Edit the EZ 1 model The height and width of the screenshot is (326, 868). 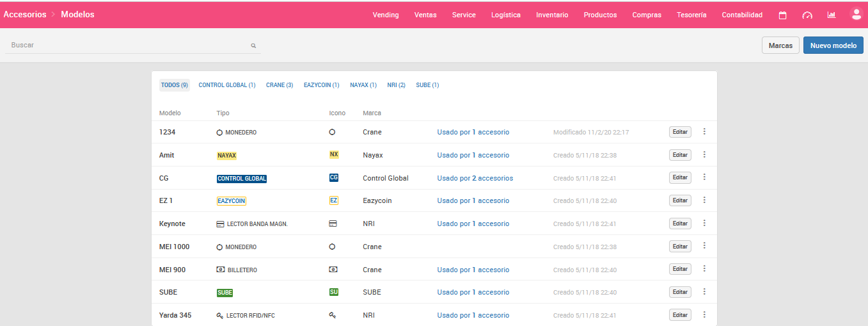click(680, 200)
